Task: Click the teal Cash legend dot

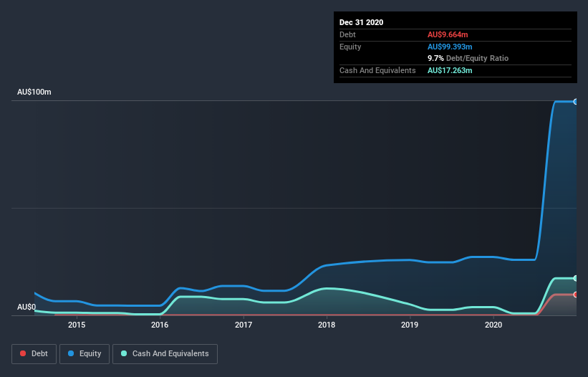Action: [124, 353]
